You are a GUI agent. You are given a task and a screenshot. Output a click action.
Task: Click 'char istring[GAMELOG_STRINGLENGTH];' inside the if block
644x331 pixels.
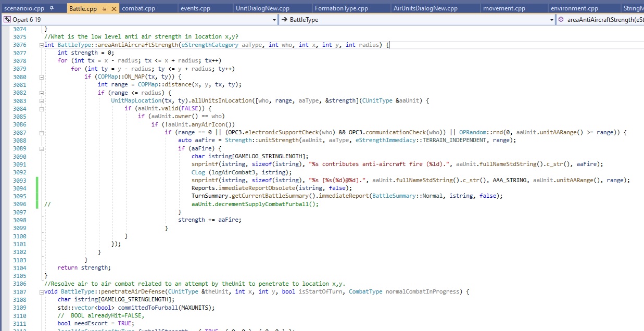coord(250,156)
